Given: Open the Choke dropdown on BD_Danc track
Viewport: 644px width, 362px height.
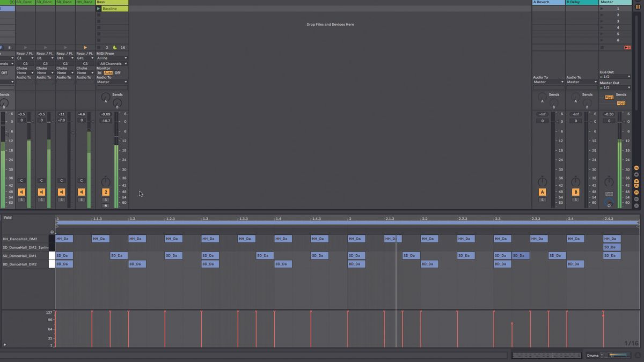Looking at the screenshot, I should [25, 72].
